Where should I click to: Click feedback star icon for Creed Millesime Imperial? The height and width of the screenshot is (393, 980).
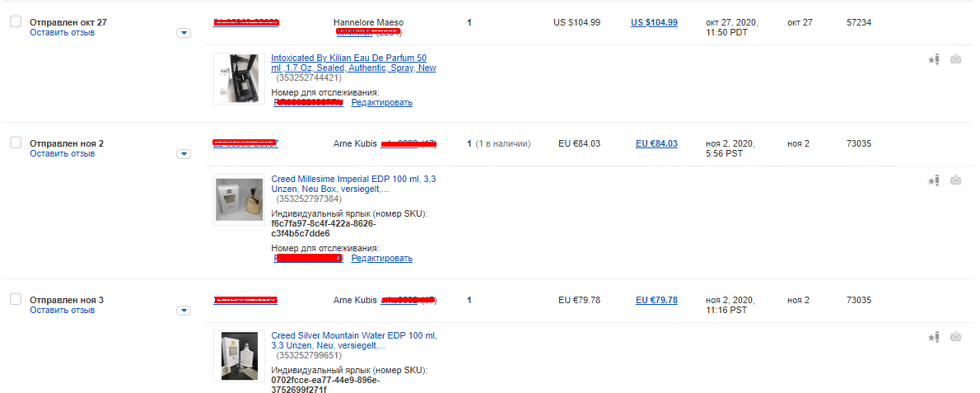934,180
